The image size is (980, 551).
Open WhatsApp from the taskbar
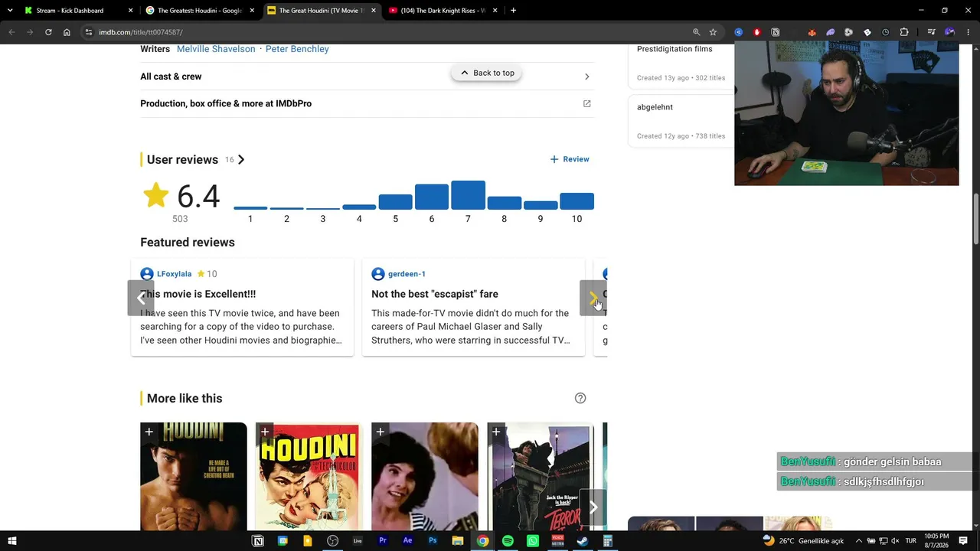click(533, 541)
